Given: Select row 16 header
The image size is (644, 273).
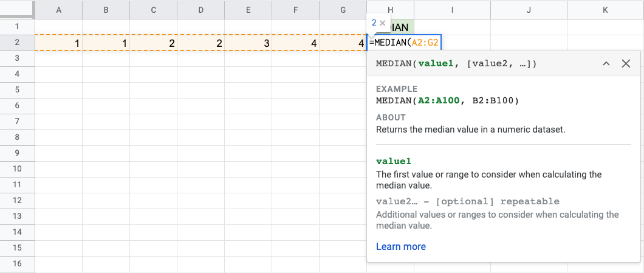Looking at the screenshot, I should [x=17, y=263].
